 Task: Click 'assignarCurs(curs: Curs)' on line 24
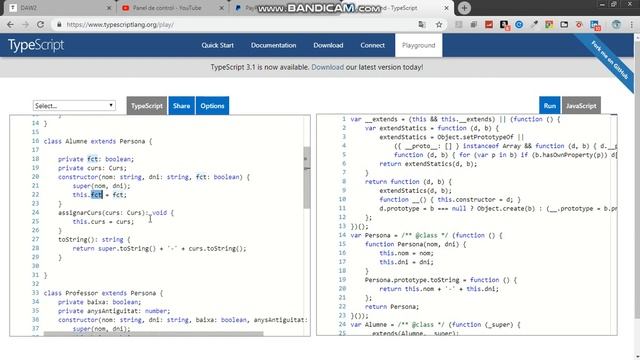tap(102, 213)
